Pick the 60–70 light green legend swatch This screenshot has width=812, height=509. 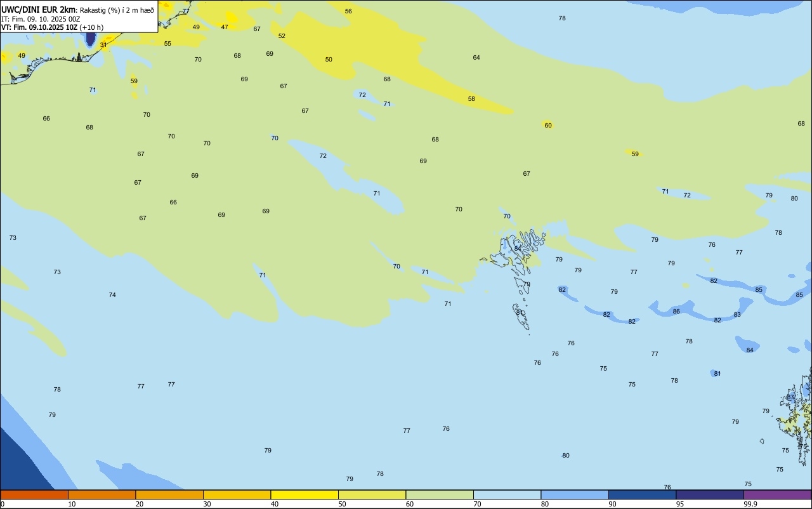click(x=440, y=494)
